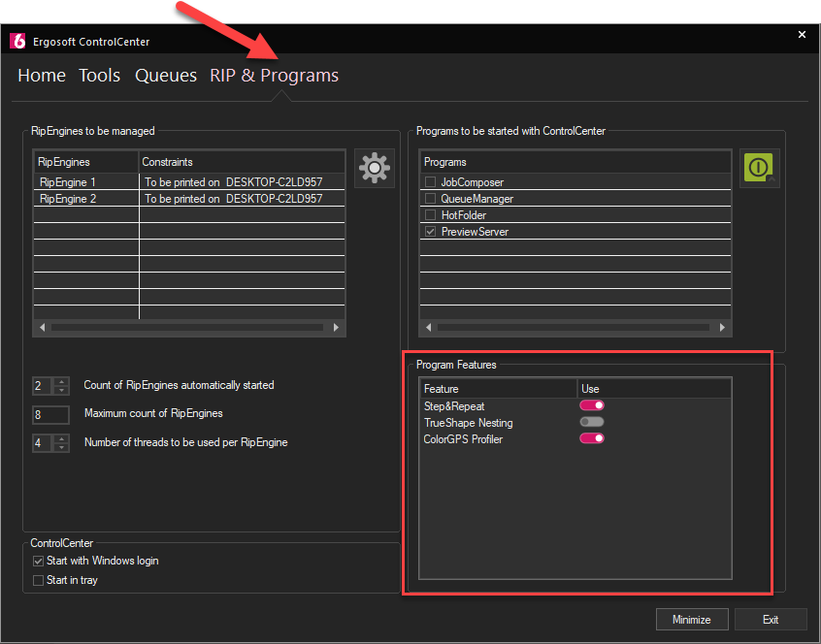Uncheck Start with Windows login
This screenshot has height=644, width=821.
[x=38, y=562]
